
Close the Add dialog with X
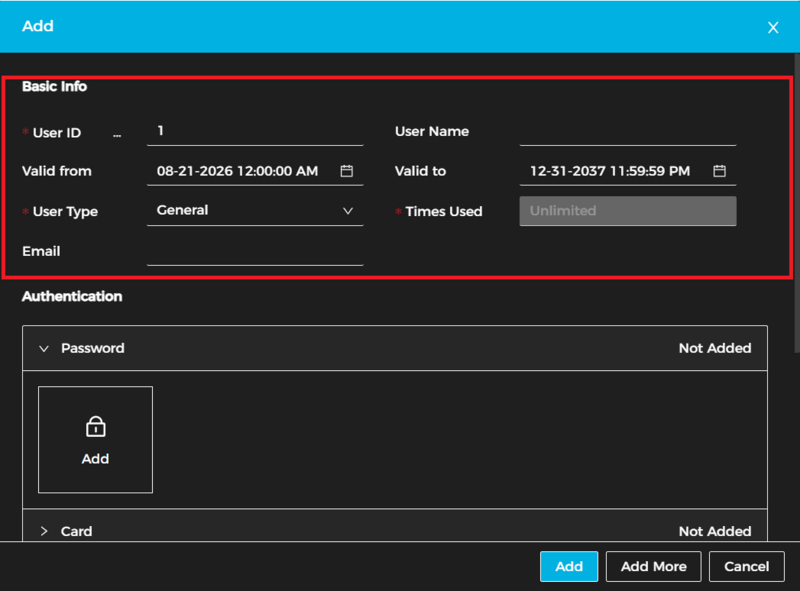click(x=773, y=28)
